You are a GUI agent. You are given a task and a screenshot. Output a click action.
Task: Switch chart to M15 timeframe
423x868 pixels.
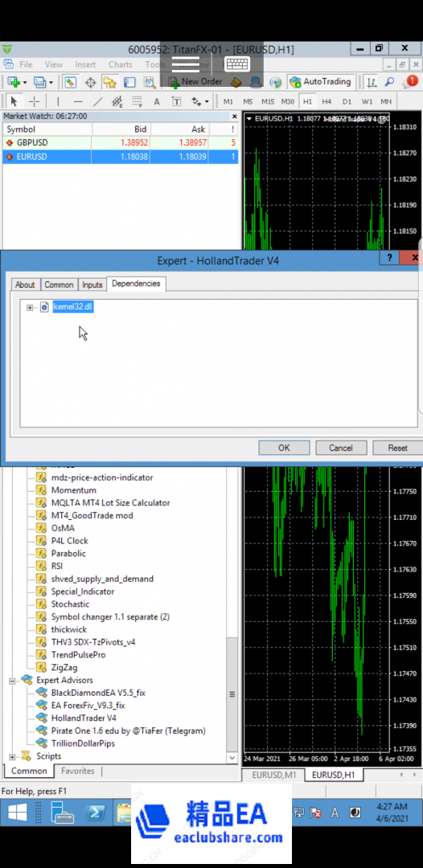point(268,102)
